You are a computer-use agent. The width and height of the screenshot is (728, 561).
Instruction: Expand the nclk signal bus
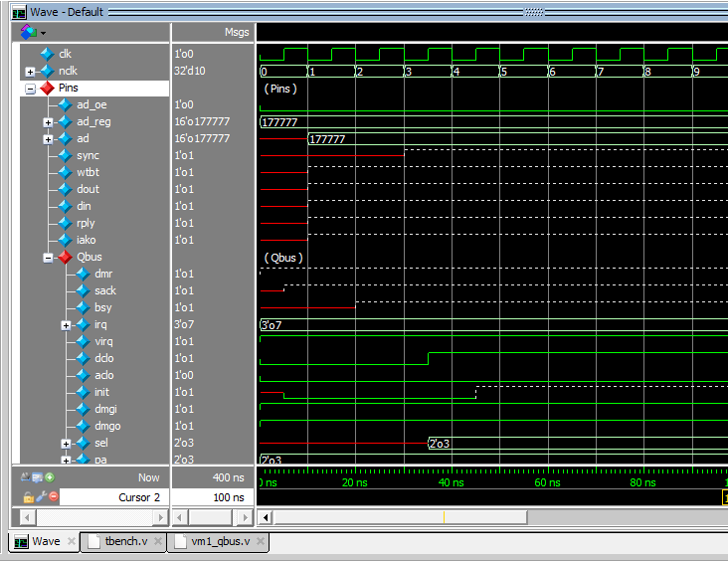coord(30,72)
